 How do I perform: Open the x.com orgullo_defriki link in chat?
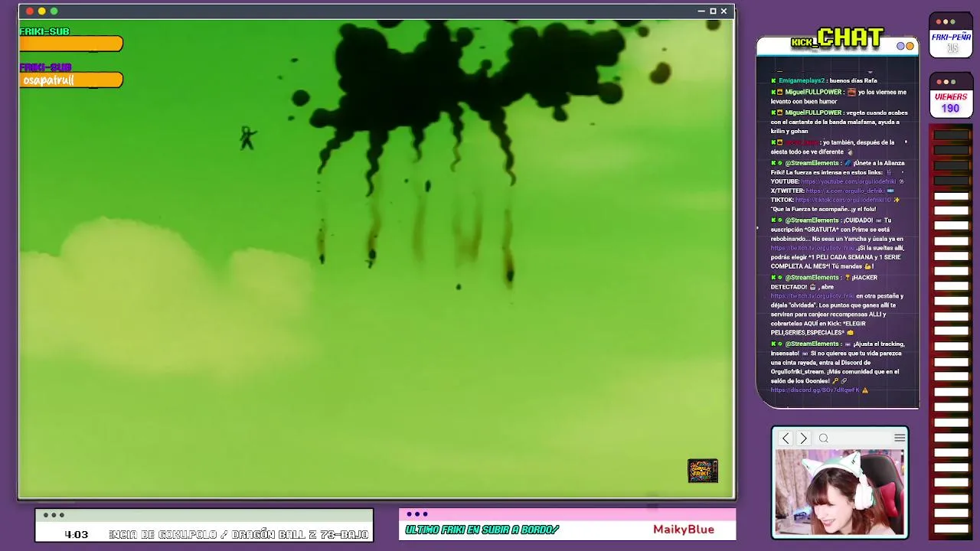(845, 191)
